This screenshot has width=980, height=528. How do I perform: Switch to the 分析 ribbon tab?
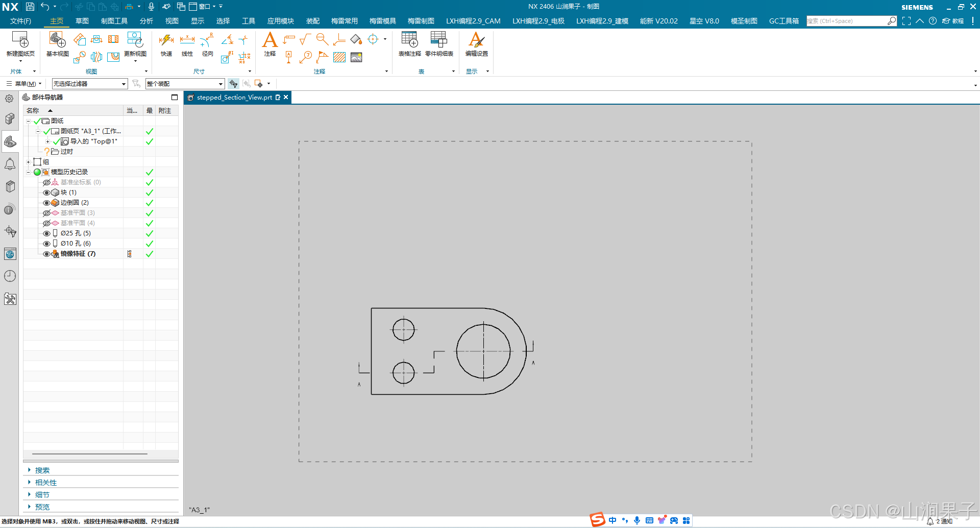pyautogui.click(x=146, y=21)
